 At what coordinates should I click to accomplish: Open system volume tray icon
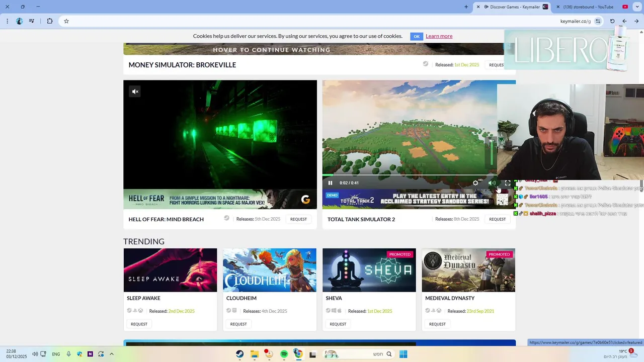tap(35, 354)
